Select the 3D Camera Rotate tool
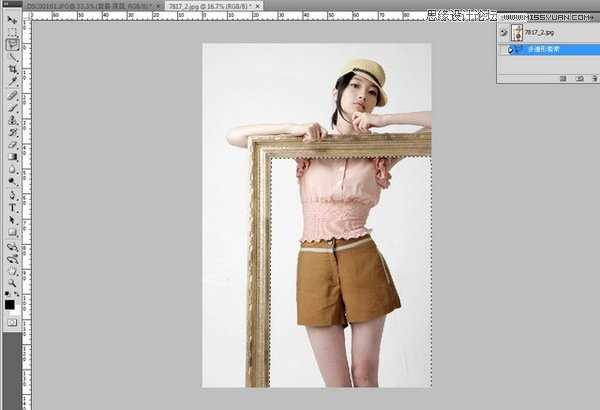600x410 pixels. pyautogui.click(x=12, y=259)
